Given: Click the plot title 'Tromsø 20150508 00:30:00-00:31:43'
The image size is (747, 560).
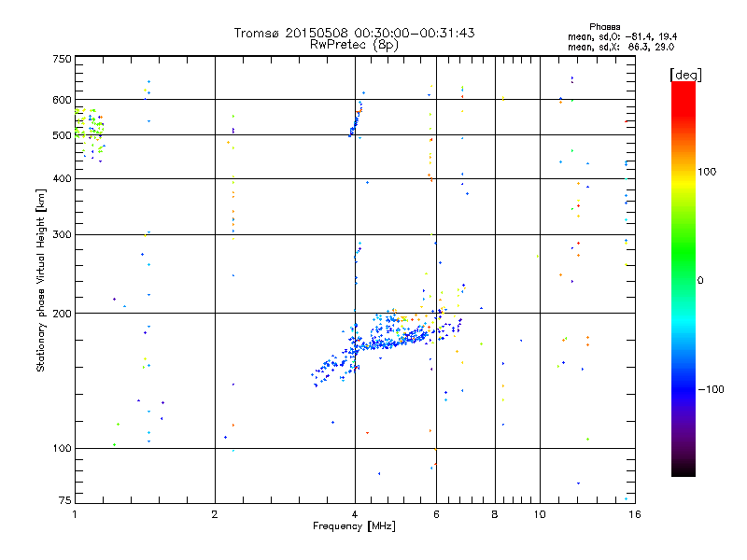Looking at the screenshot, I should (354, 33).
